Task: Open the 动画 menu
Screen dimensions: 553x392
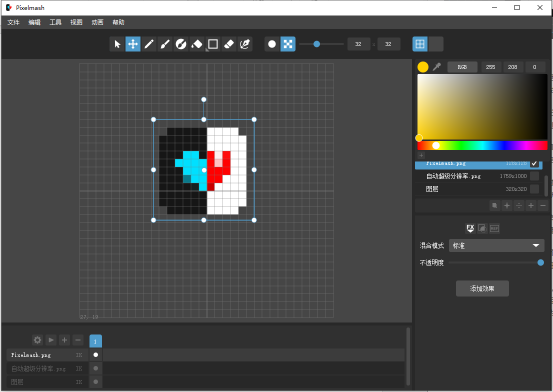Action: coord(97,22)
